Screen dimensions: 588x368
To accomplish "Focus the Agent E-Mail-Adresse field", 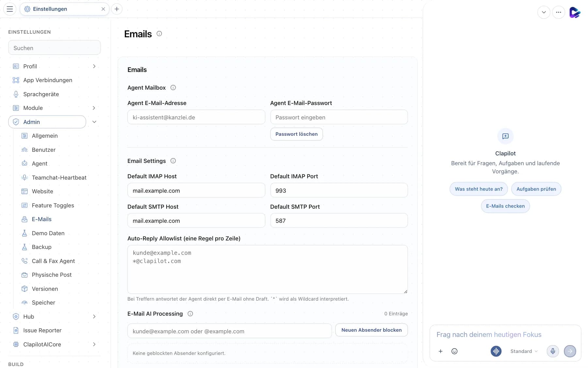I will coord(196,117).
